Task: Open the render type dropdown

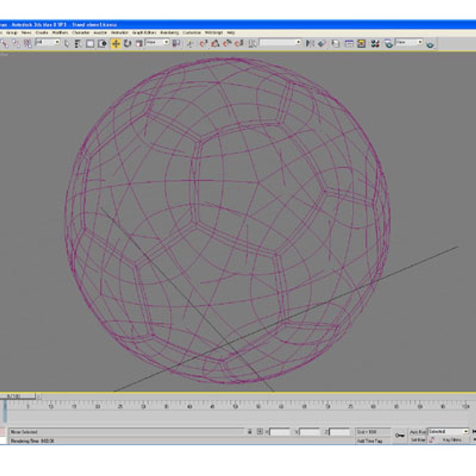Action: tap(409, 42)
